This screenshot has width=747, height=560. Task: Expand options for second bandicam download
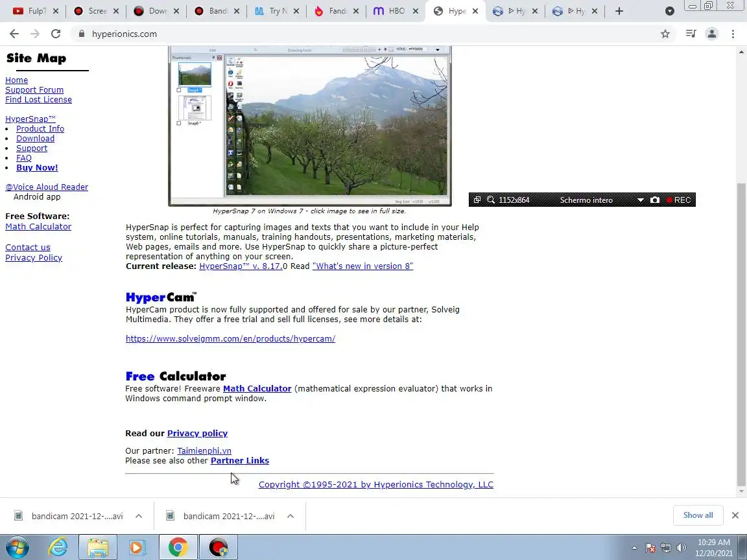(x=290, y=516)
